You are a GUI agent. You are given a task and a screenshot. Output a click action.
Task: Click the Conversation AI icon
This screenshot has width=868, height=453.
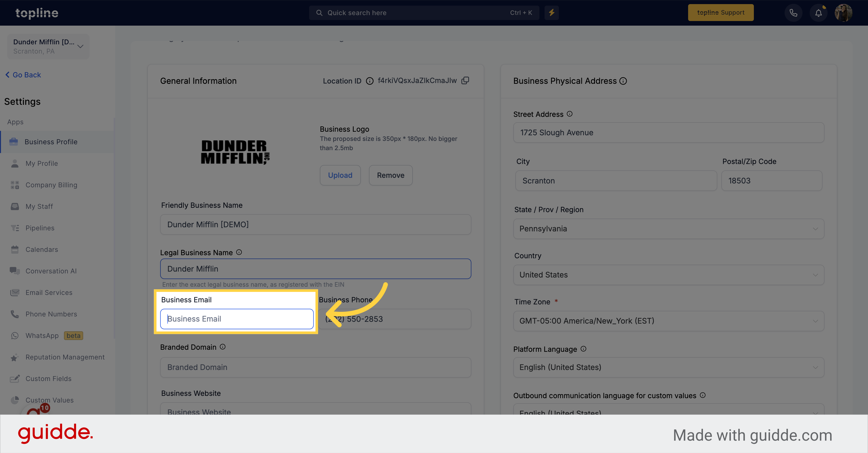pos(15,271)
